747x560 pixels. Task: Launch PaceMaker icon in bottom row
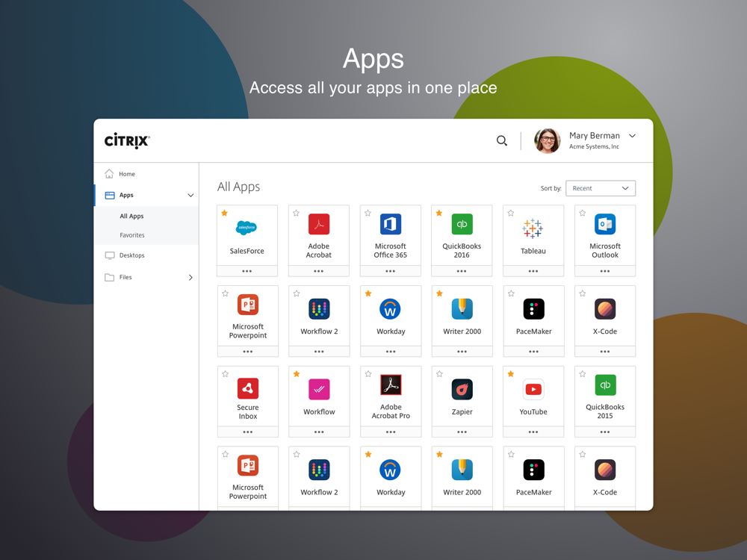(533, 470)
